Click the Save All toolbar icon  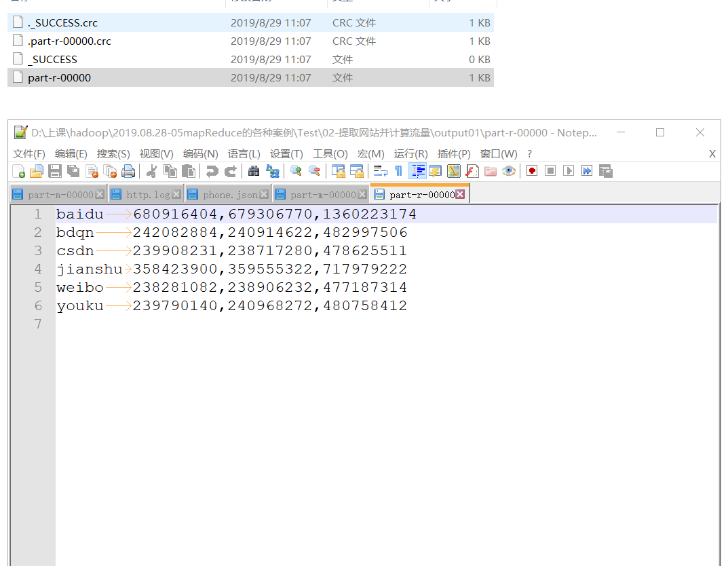pyautogui.click(x=73, y=171)
